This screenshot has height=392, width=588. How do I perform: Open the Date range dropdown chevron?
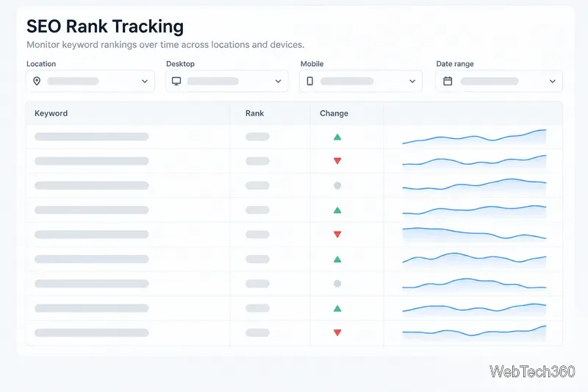tap(553, 81)
